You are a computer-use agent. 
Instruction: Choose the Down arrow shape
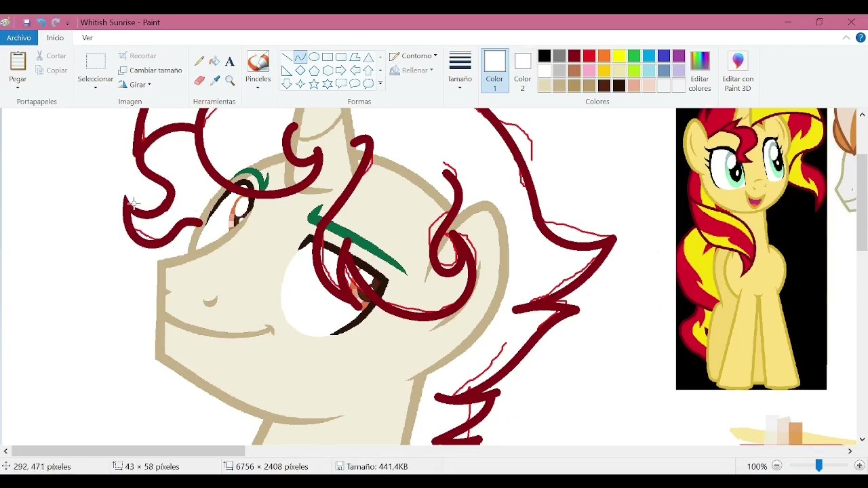[x=287, y=84]
